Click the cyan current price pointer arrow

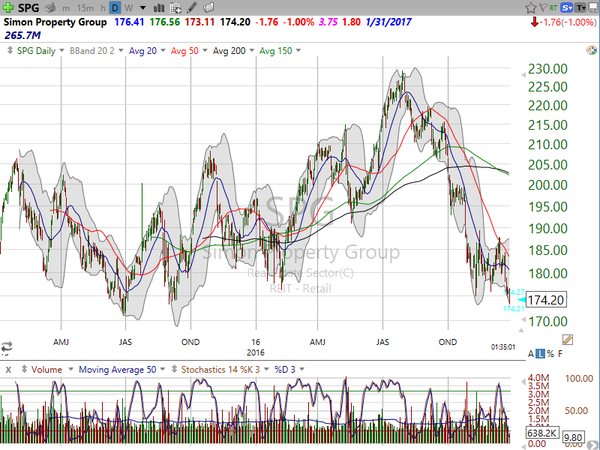(522, 300)
